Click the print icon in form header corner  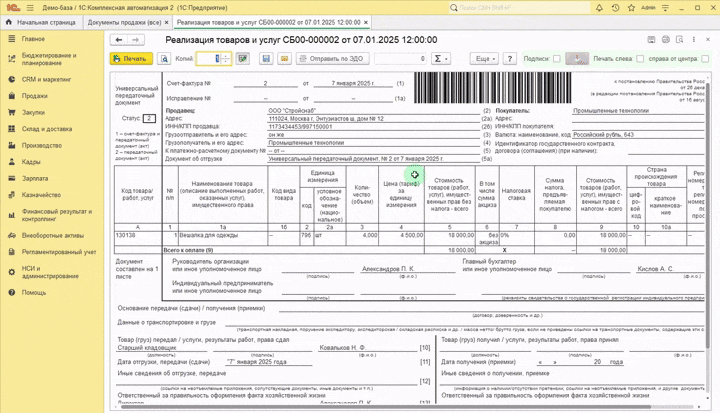pyautogui.click(x=665, y=40)
